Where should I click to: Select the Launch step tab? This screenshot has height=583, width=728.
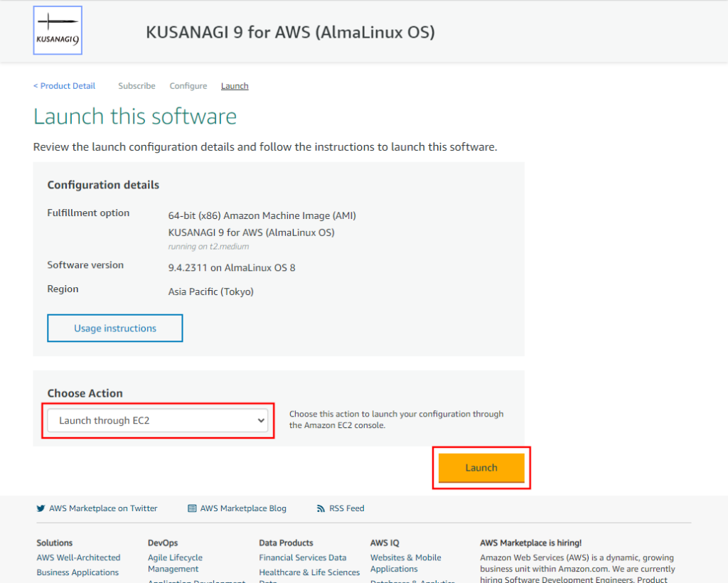[x=235, y=86]
